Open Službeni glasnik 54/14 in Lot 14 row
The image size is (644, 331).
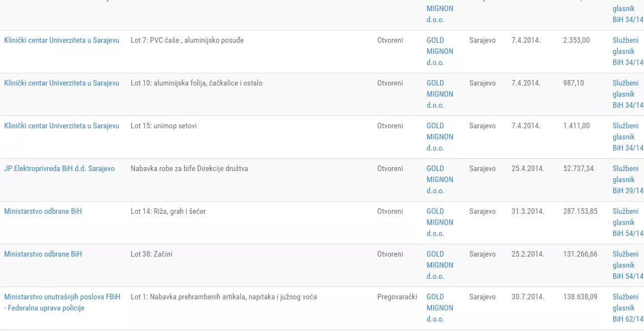[627, 222]
